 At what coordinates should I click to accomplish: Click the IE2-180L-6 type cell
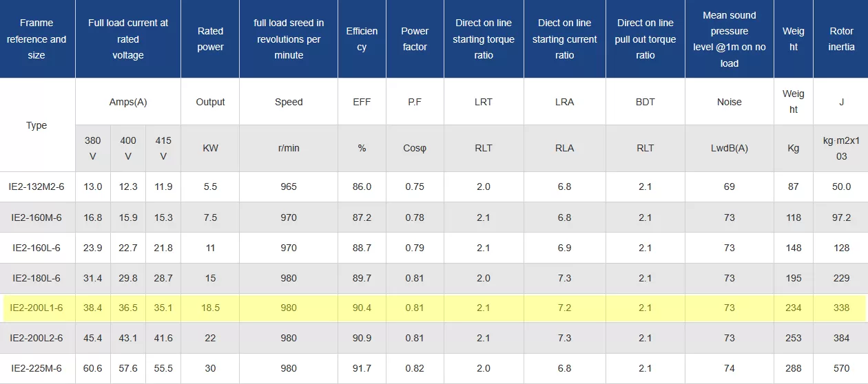click(x=37, y=278)
